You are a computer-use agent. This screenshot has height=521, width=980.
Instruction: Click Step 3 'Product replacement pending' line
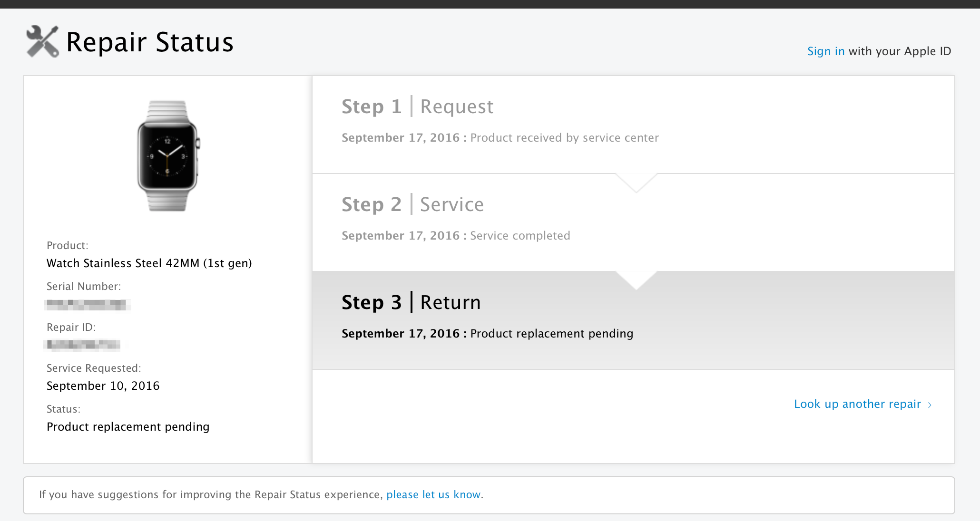click(x=551, y=334)
